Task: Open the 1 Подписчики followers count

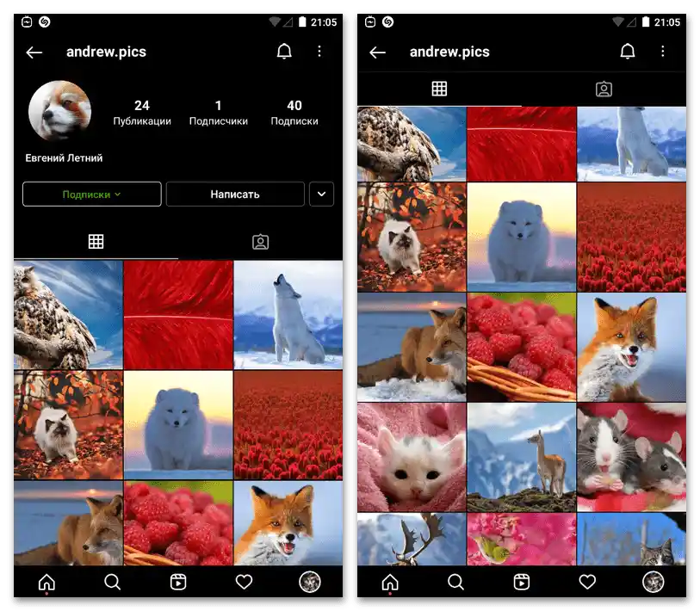Action: click(219, 113)
